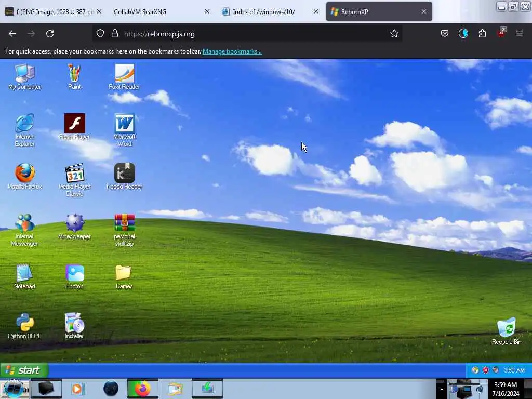This screenshot has width=532, height=399.
Task: Click the leftmost XP system tray icon
Action: pos(475,370)
